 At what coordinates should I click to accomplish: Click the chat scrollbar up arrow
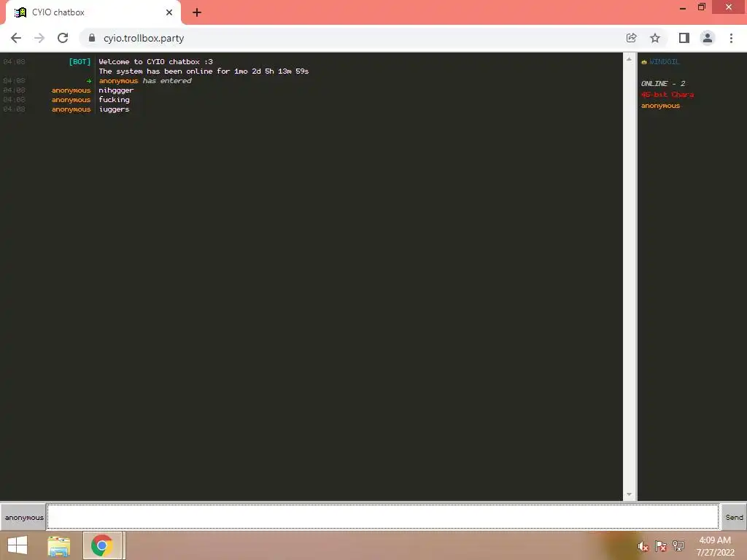629,59
